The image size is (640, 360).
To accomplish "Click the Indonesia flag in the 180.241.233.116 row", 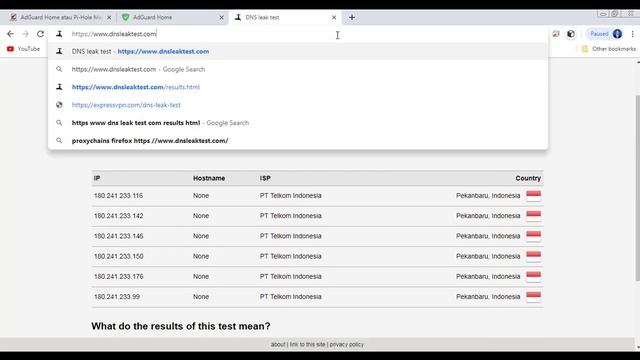I will point(533,196).
